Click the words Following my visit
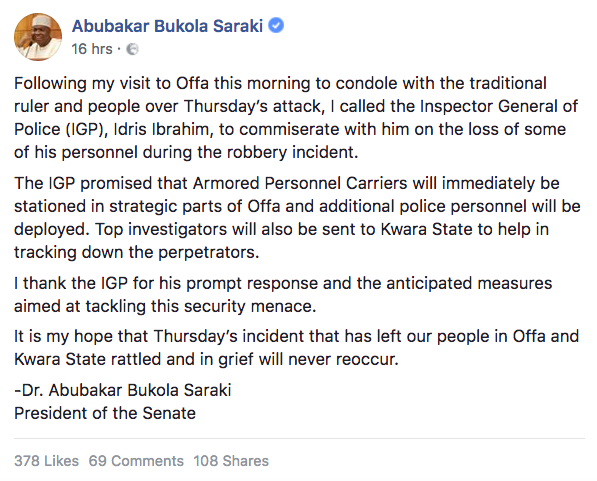The width and height of the screenshot is (597, 481). click(85, 83)
